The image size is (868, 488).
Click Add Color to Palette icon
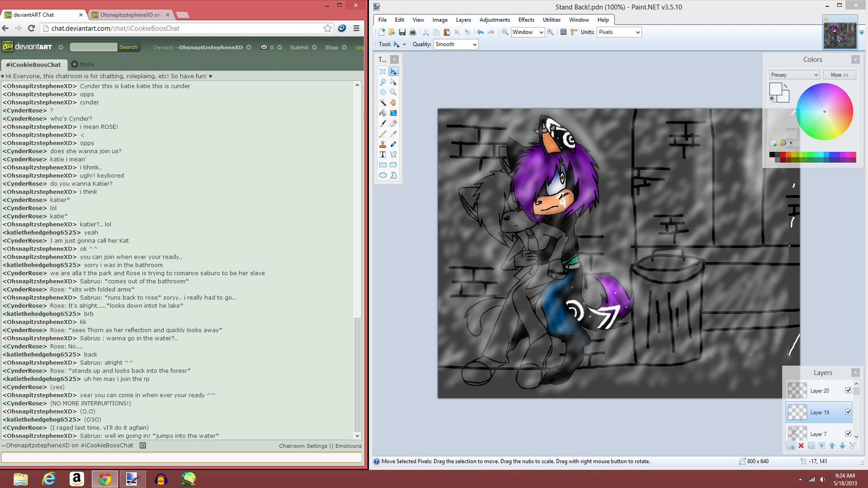pos(773,143)
